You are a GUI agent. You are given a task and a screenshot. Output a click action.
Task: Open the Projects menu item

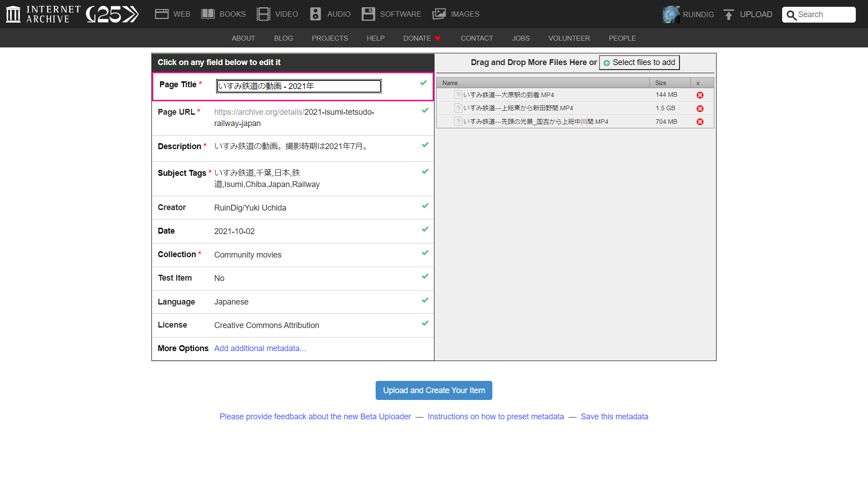tap(330, 38)
